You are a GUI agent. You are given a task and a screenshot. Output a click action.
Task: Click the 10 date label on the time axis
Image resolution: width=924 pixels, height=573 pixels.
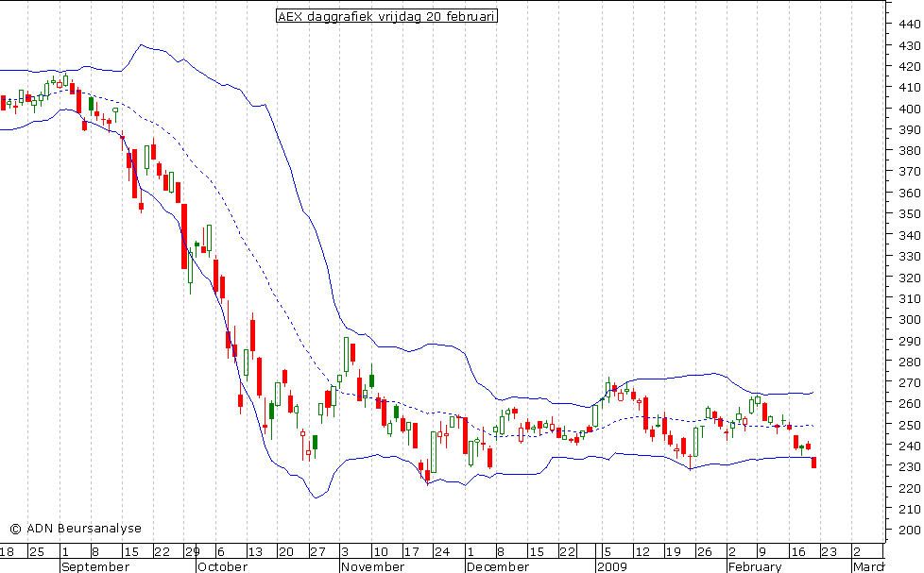click(380, 552)
